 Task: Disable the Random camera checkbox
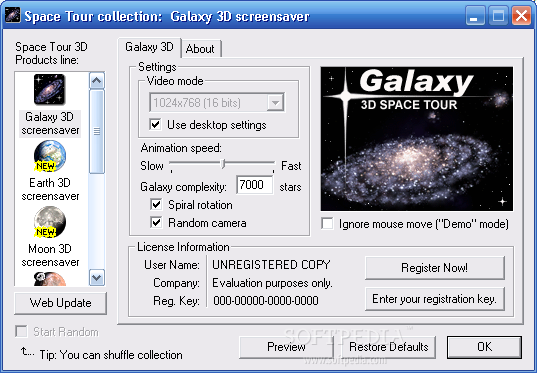156,223
